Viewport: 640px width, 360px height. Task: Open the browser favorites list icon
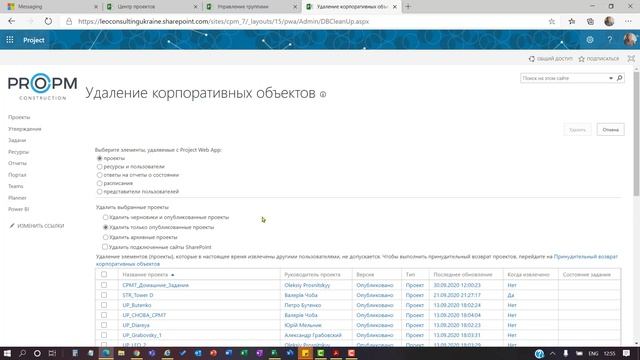[x=571, y=21]
